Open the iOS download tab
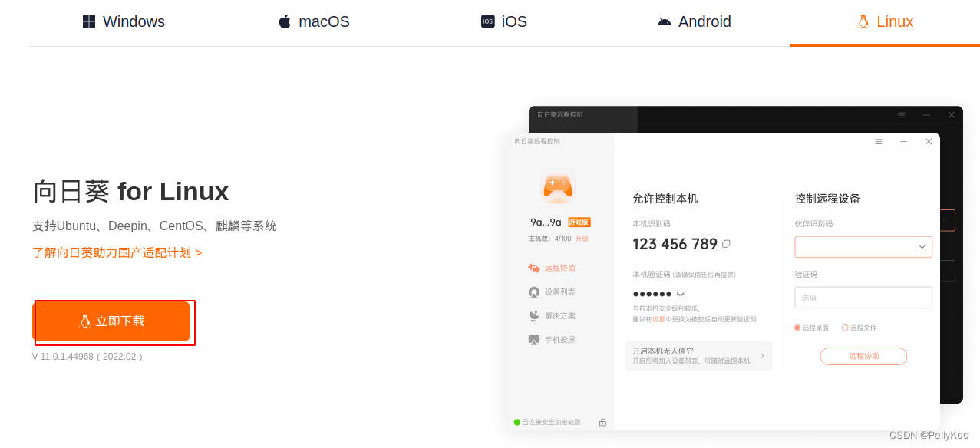This screenshot has width=980, height=448. tap(504, 21)
